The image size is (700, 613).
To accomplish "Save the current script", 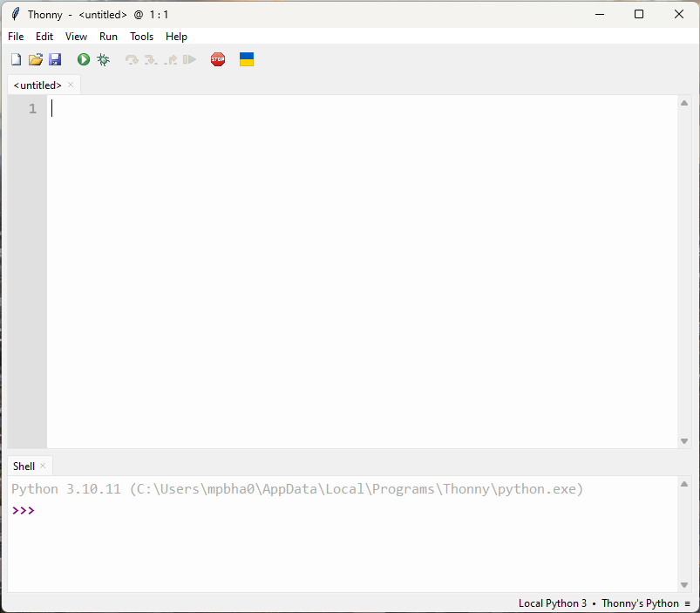I will coord(55,58).
